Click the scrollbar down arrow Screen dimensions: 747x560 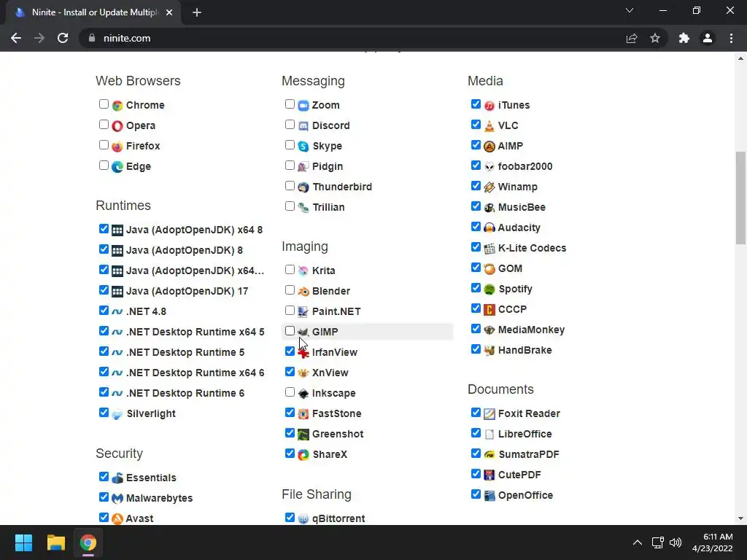click(740, 518)
